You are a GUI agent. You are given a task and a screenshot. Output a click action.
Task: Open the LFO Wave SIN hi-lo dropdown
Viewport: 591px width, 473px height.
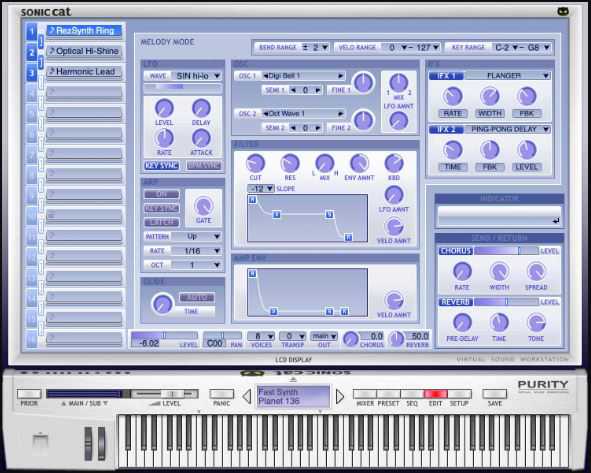pyautogui.click(x=196, y=76)
